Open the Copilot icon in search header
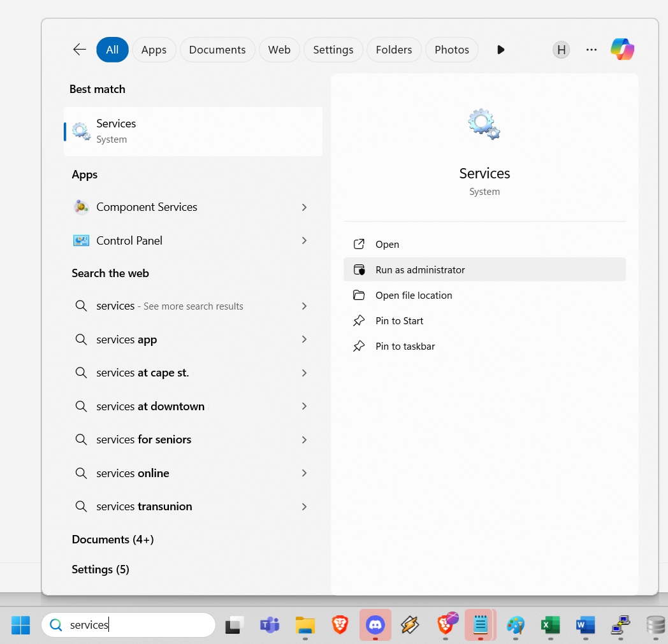Viewport: 668px width, 644px height. tap(622, 50)
